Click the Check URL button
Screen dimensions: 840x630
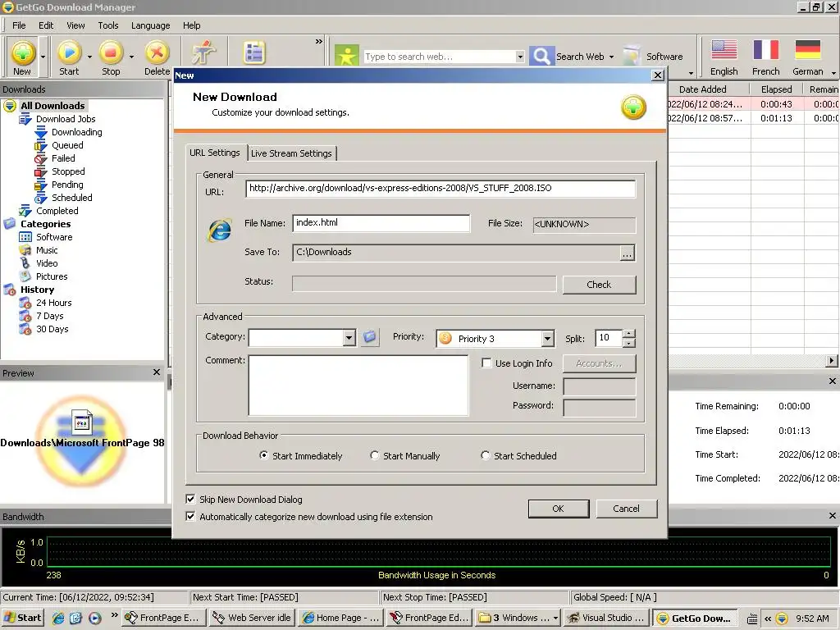tap(599, 285)
